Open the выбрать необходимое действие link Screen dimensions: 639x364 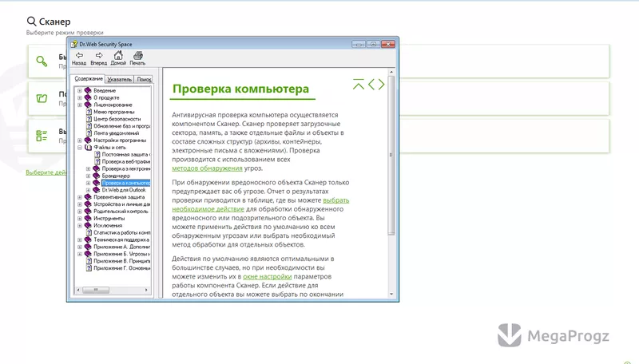coord(260,204)
